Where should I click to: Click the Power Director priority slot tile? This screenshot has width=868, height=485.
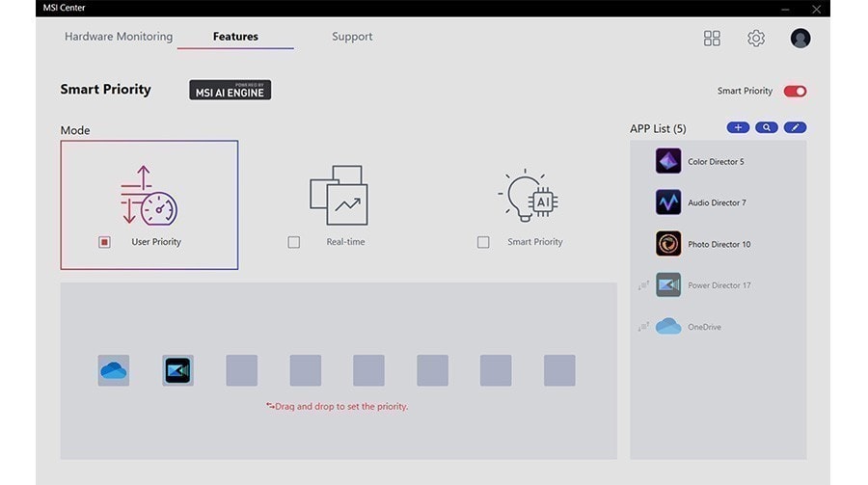[177, 370]
